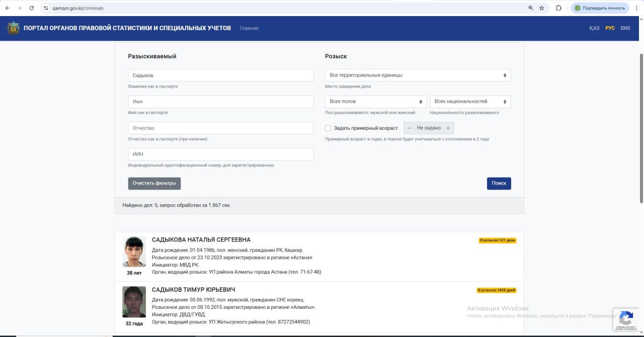Open the reCAPTCHA badge
644x337 pixels.
pyautogui.click(x=626, y=319)
